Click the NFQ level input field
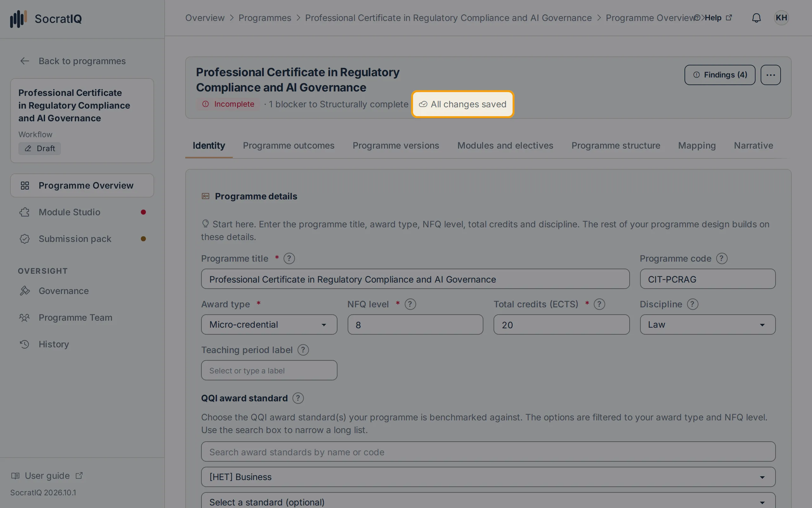This screenshot has height=508, width=812. point(415,324)
